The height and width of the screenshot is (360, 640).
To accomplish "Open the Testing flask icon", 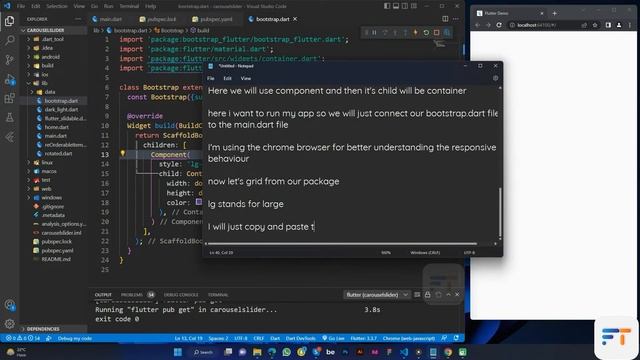I will tap(9, 118).
